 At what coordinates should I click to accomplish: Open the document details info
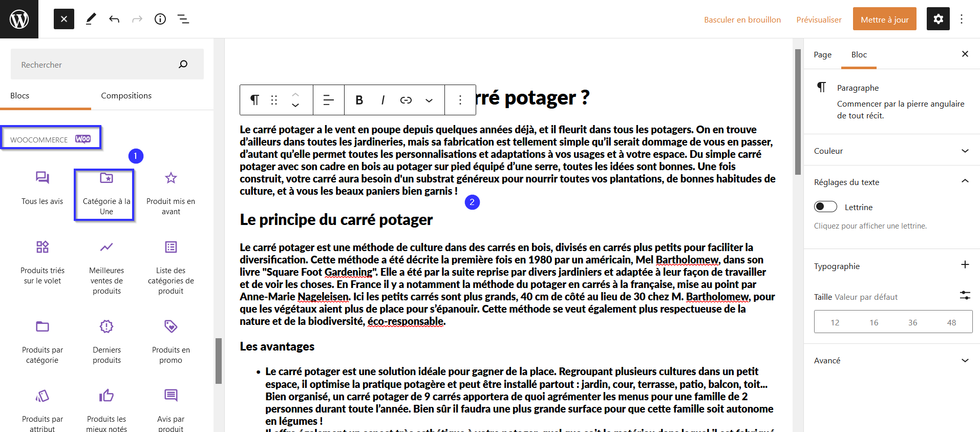pos(160,19)
